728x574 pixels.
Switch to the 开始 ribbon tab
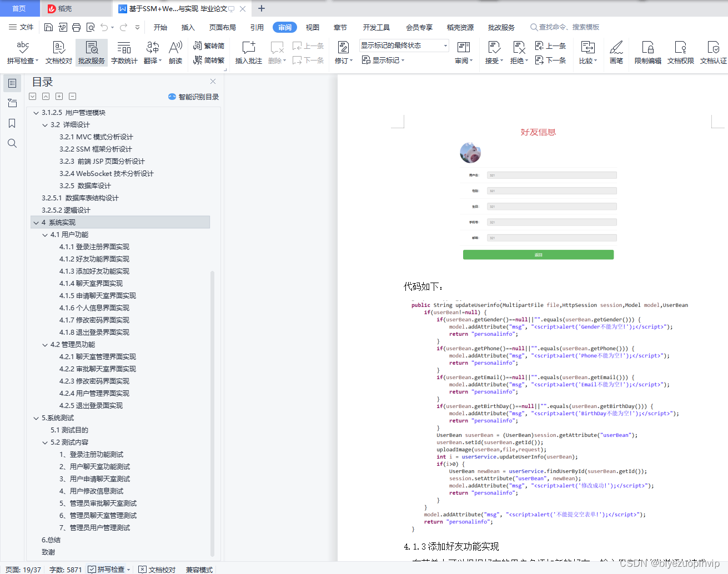click(x=160, y=27)
